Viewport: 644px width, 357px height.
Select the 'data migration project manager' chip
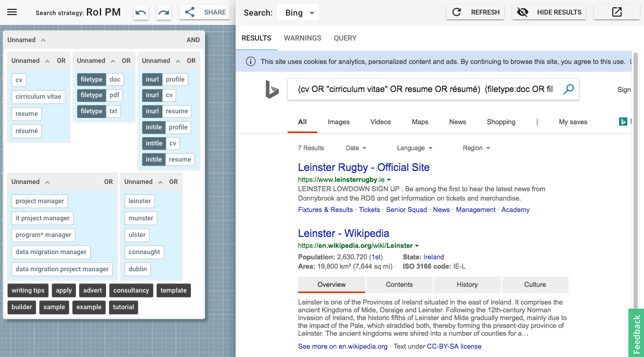click(62, 269)
